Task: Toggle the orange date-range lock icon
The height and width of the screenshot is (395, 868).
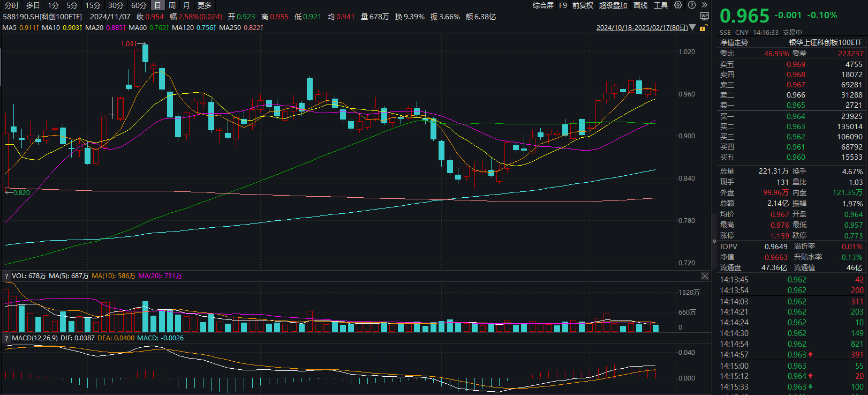Action: point(703,28)
